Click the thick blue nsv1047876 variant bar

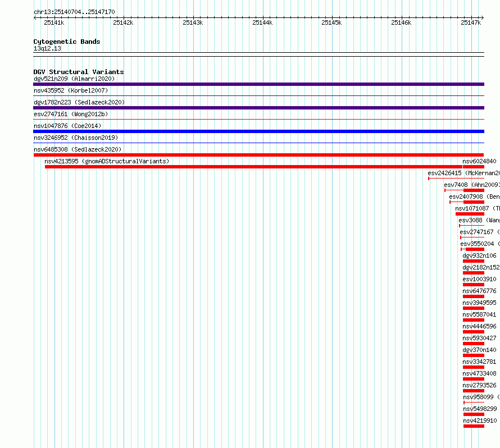[258, 131]
